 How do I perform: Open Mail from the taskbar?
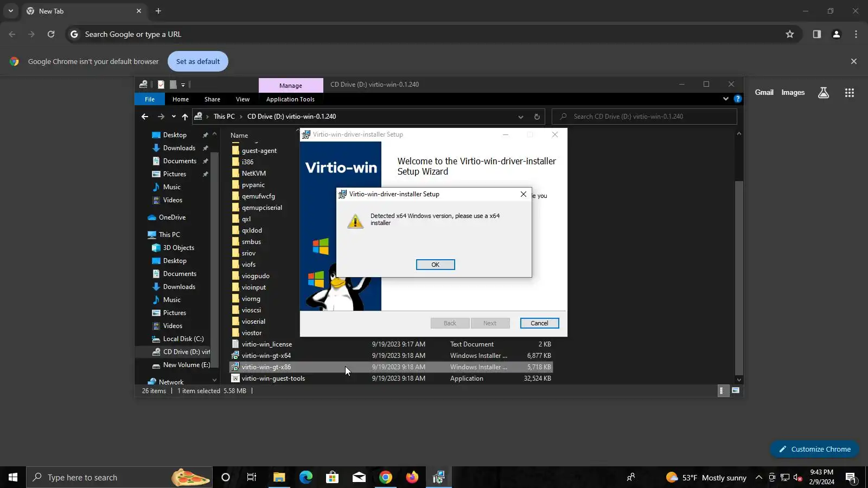359,478
